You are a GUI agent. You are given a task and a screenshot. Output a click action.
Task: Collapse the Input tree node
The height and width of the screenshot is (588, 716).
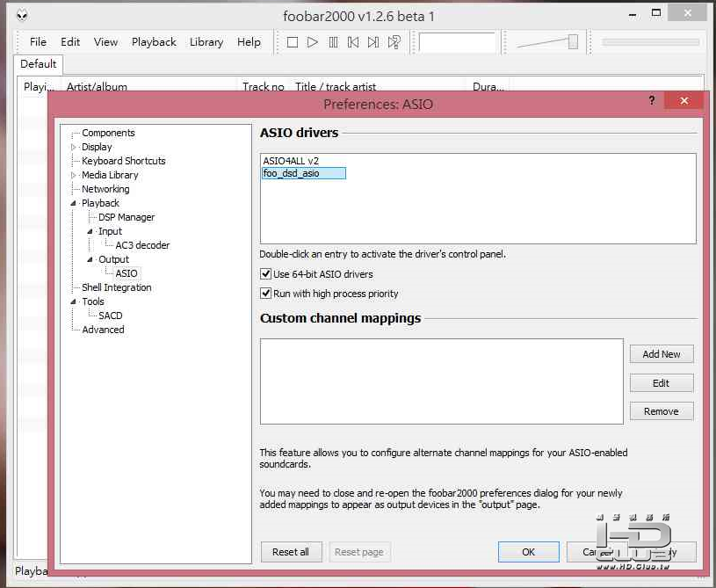click(90, 232)
